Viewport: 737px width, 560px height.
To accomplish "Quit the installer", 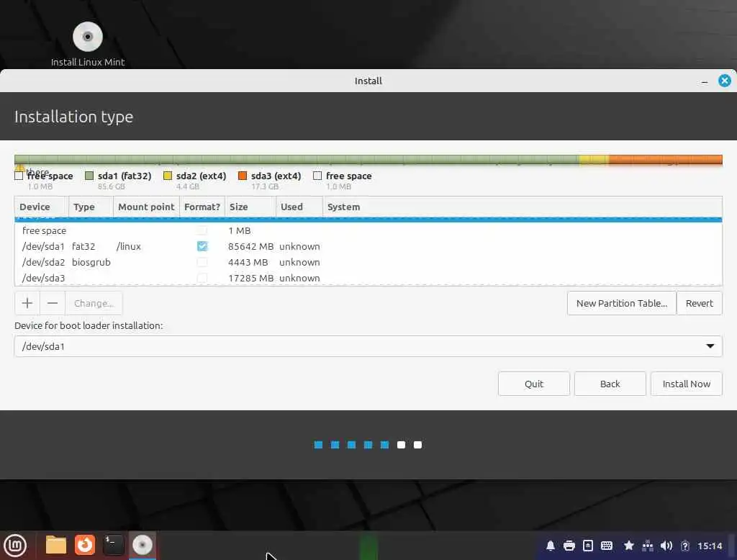I will point(534,384).
